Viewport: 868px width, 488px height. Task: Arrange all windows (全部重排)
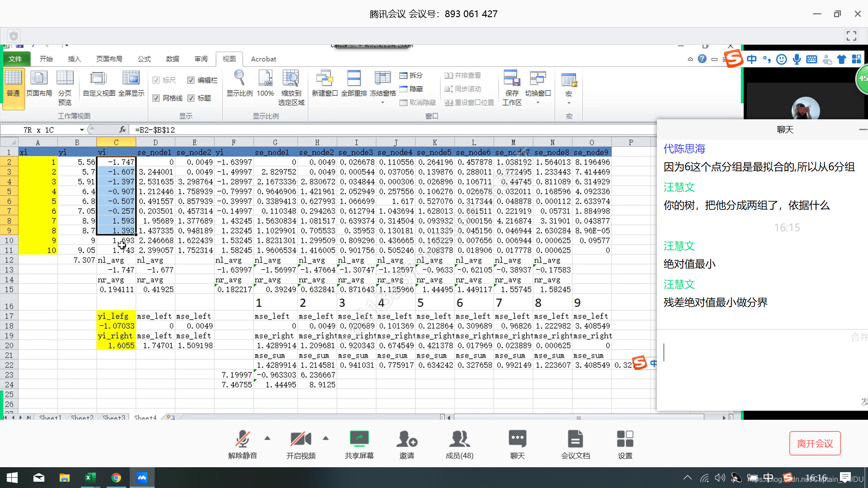point(354,84)
